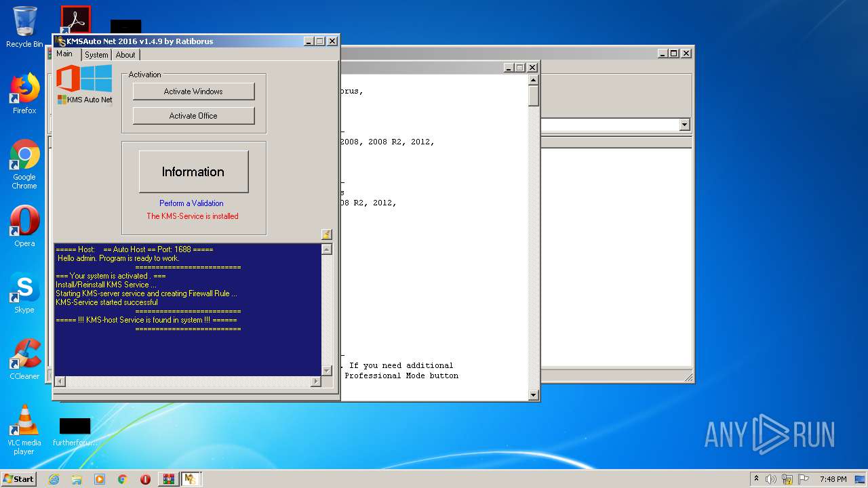Click the Office and Windows KMS Auto Net logo
The height and width of the screenshot is (488, 868).
[x=84, y=85]
